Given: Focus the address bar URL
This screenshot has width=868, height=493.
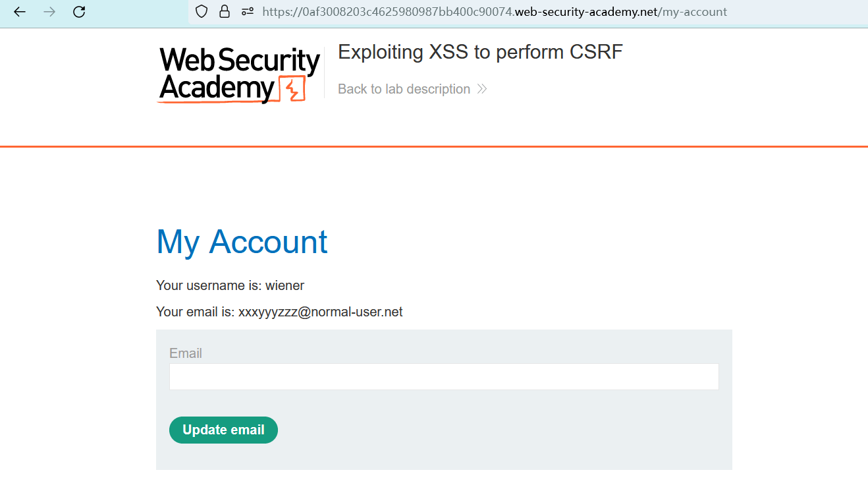Looking at the screenshot, I should click(x=494, y=12).
